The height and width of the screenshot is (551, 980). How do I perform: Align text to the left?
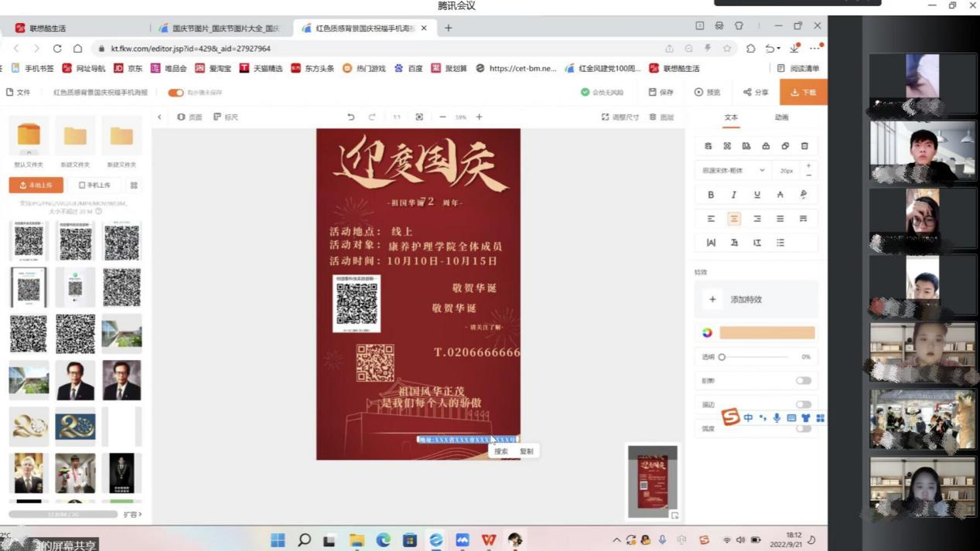(x=711, y=219)
